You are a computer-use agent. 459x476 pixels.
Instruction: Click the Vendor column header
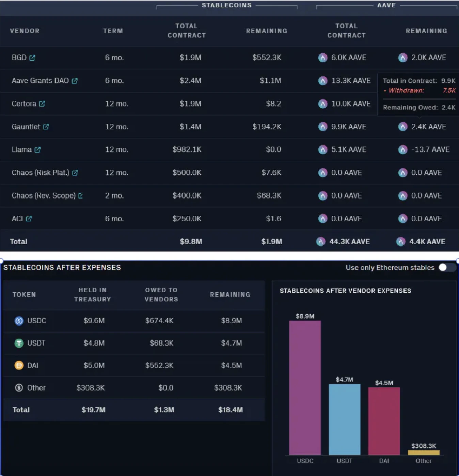(x=25, y=31)
